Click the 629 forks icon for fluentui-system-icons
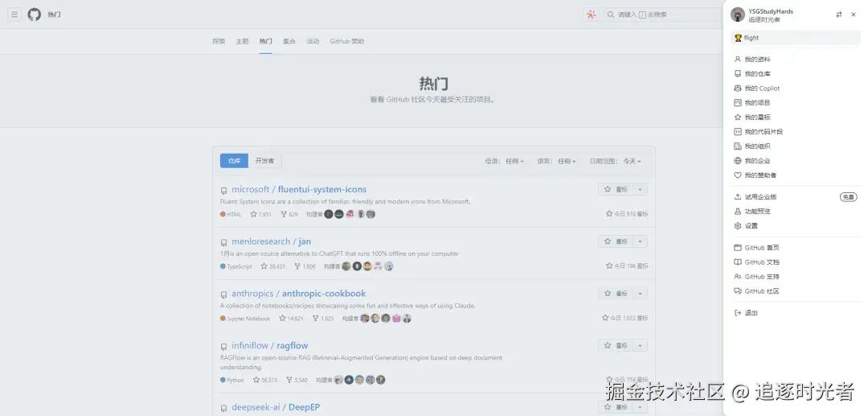 coord(284,214)
